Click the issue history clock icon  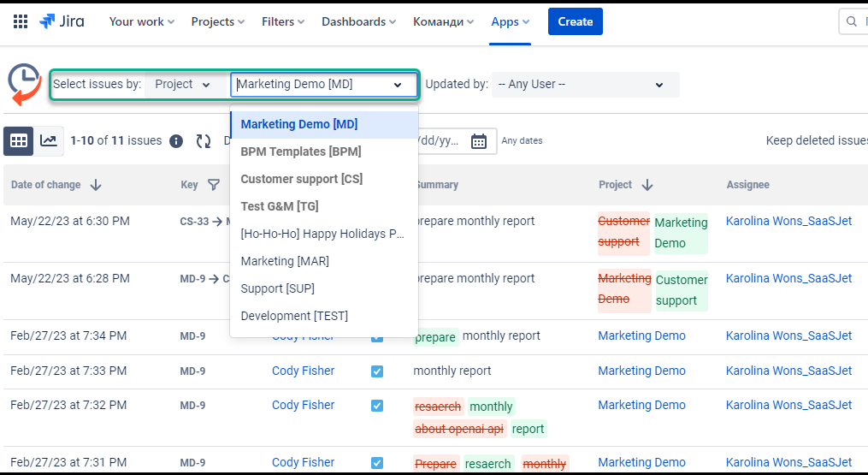click(x=25, y=83)
